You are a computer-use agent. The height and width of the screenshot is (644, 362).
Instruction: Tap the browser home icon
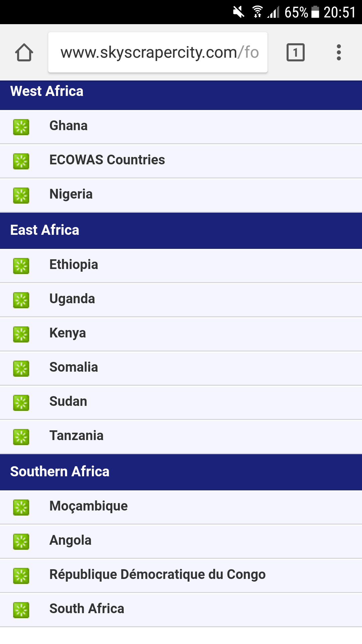click(x=24, y=52)
